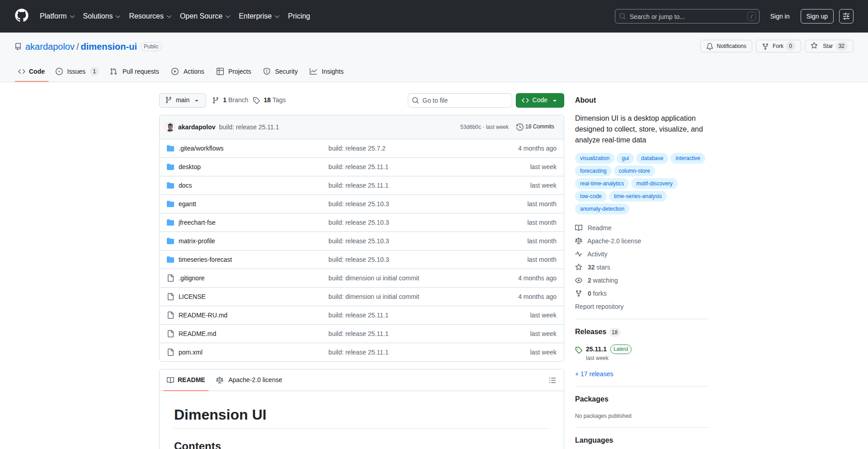Viewport: 868px width, 449px height.
Task: Fork the repository
Action: pyautogui.click(x=777, y=46)
